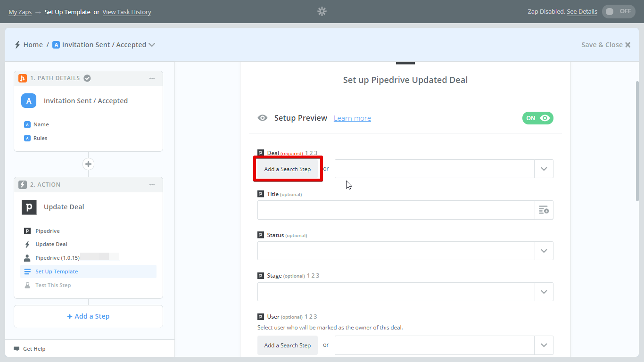Click the Get Help chat icon
The height and width of the screenshot is (362, 644).
click(x=17, y=349)
